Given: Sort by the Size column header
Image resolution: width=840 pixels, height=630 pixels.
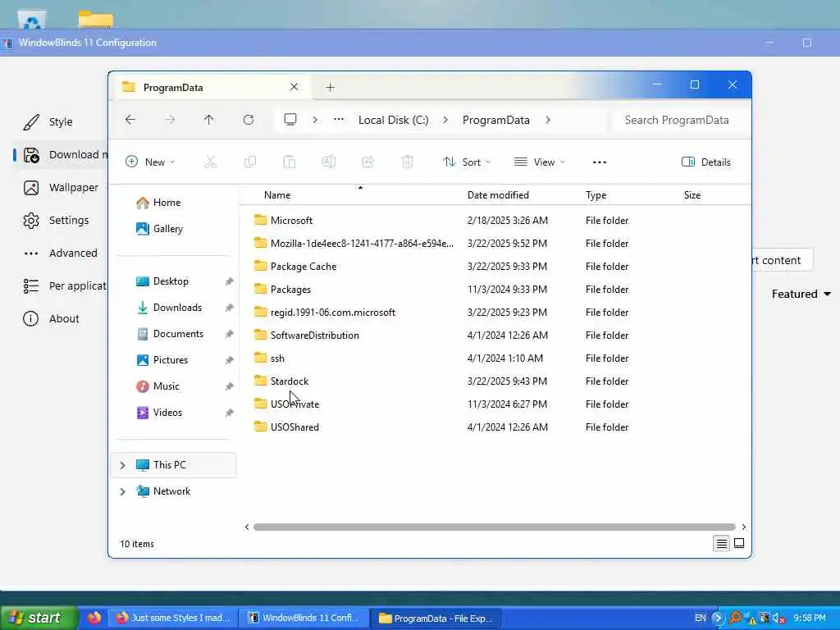Looking at the screenshot, I should click(x=692, y=195).
